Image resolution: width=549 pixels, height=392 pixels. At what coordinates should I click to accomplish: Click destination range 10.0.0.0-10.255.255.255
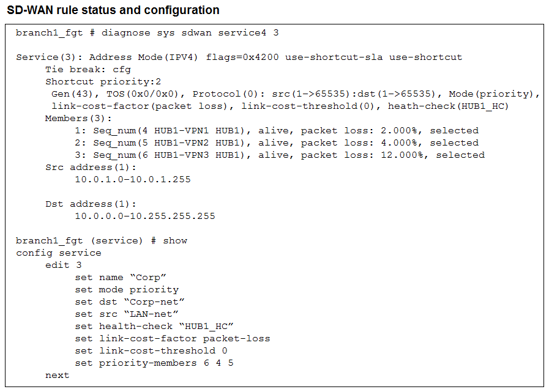(x=145, y=216)
